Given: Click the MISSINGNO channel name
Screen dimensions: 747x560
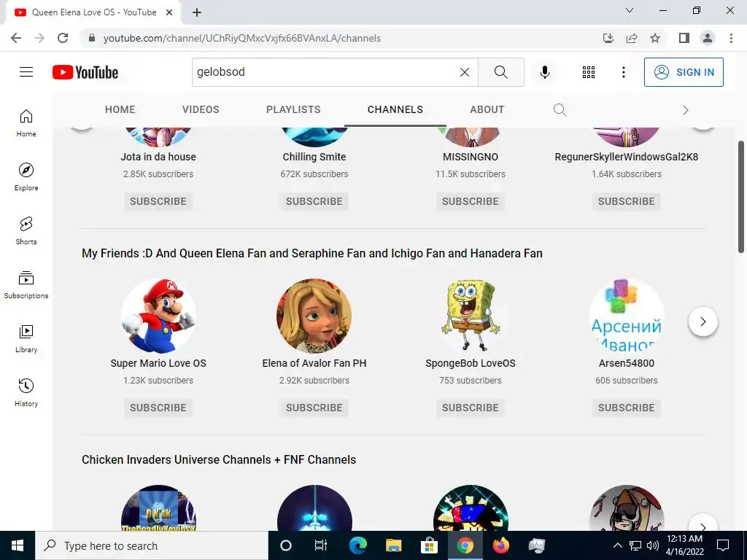Looking at the screenshot, I should (x=471, y=157).
